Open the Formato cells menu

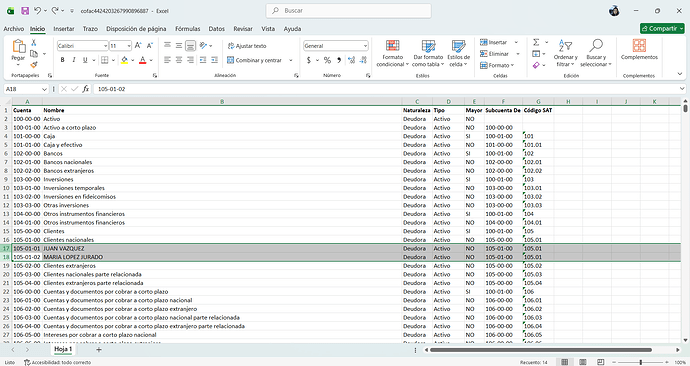(x=497, y=65)
